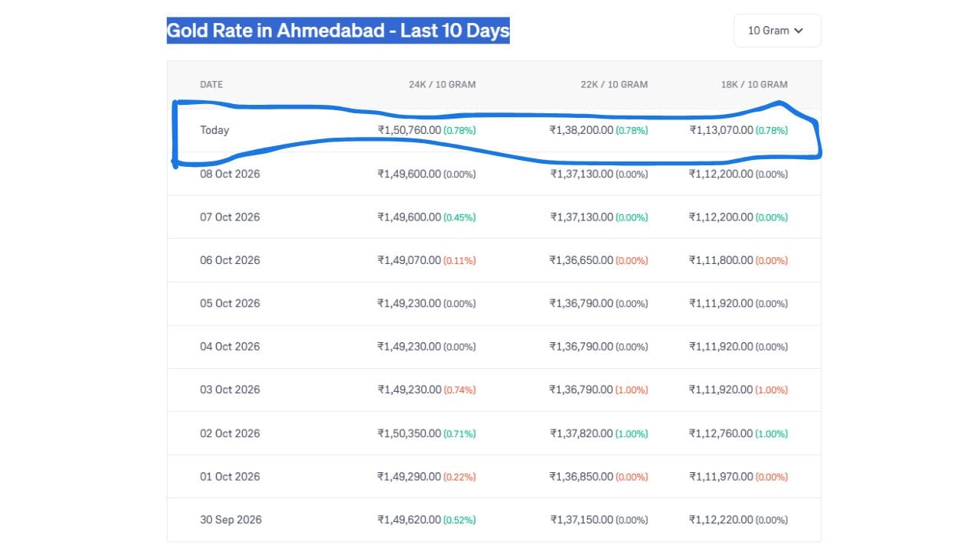Image resolution: width=980 pixels, height=551 pixels.
Task: Click the 0.74% change in 03 Oct row
Action: tap(459, 390)
